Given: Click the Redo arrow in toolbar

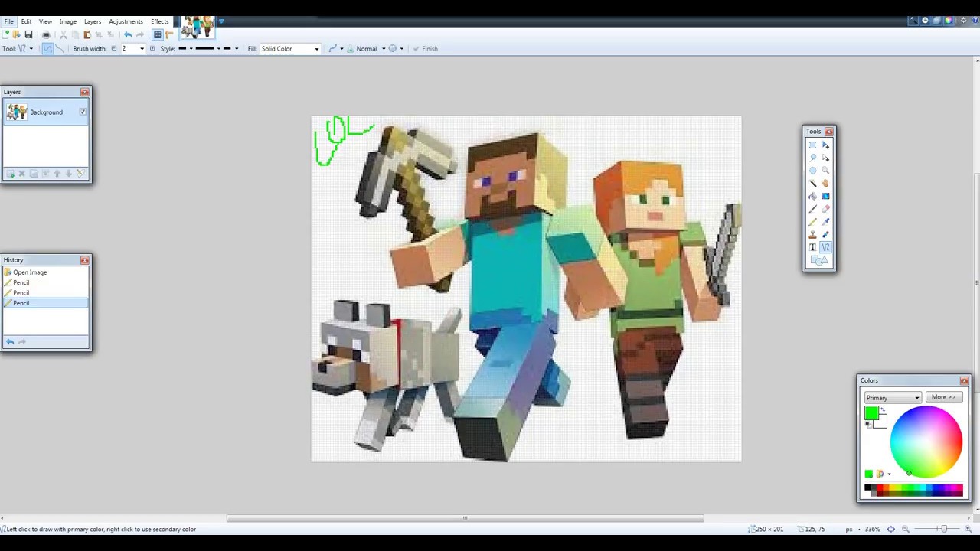Looking at the screenshot, I should (x=140, y=34).
